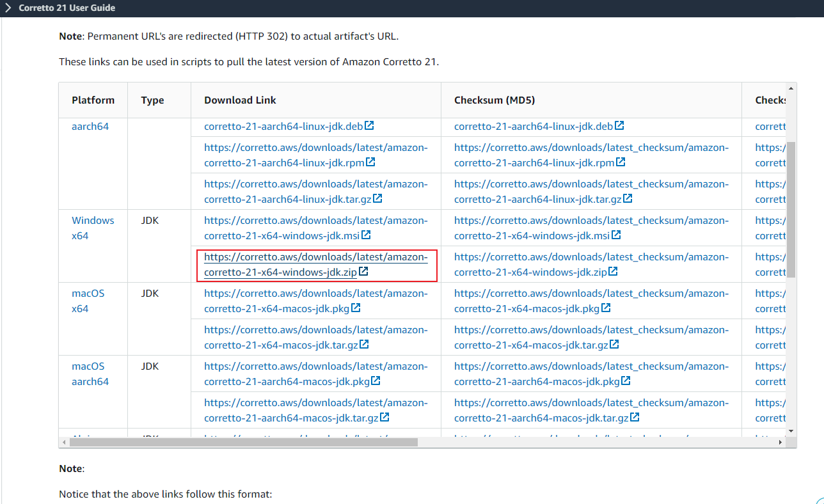The width and height of the screenshot is (824, 504).
Task: Click external-link icon after download aarch64-linux-jdk.deb
Action: click(370, 125)
